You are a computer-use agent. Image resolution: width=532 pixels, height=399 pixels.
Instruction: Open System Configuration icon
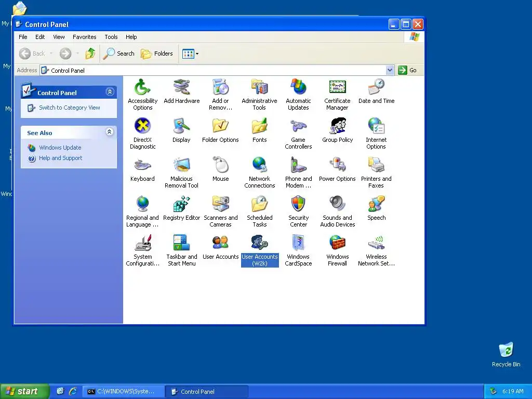click(142, 243)
